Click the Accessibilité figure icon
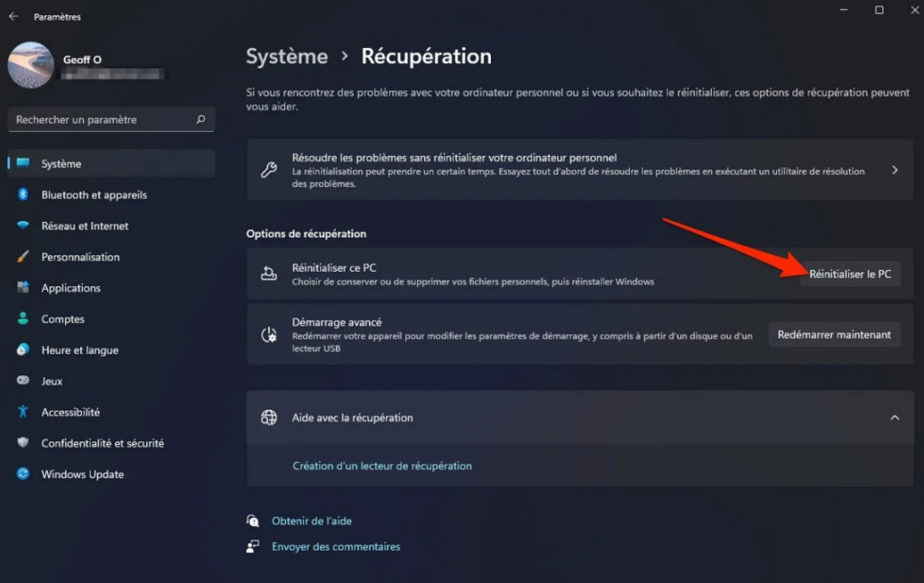The width and height of the screenshot is (924, 583). point(23,412)
